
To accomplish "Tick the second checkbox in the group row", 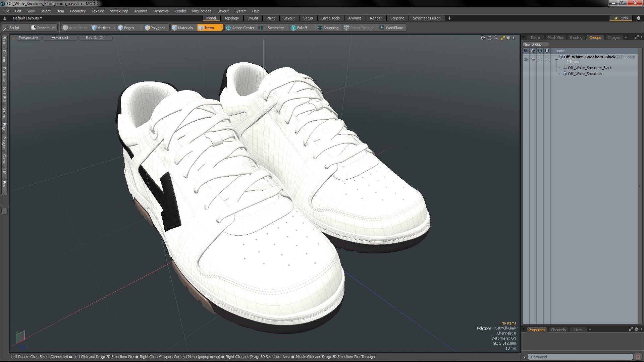I will tap(547, 59).
